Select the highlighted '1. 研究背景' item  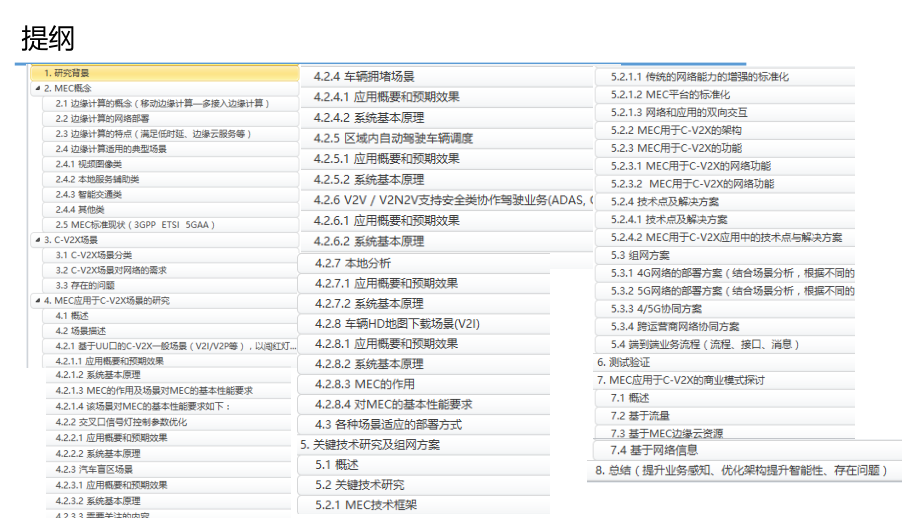click(x=165, y=73)
